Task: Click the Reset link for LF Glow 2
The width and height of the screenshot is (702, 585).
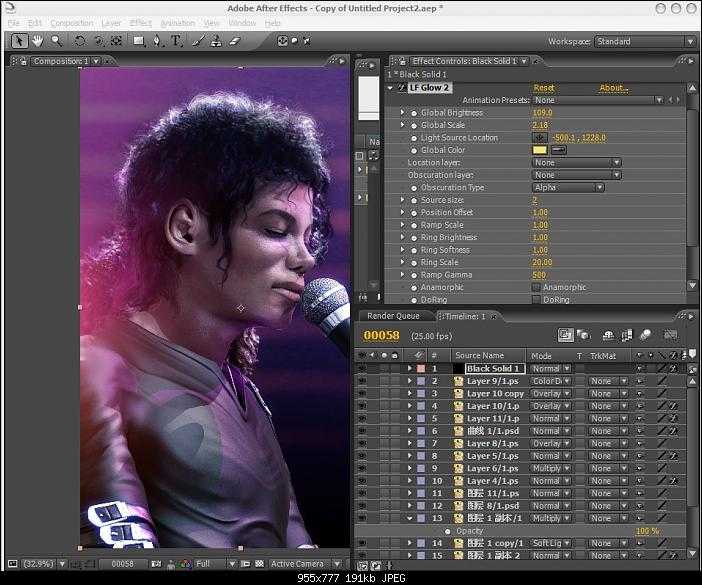Action: tap(544, 88)
